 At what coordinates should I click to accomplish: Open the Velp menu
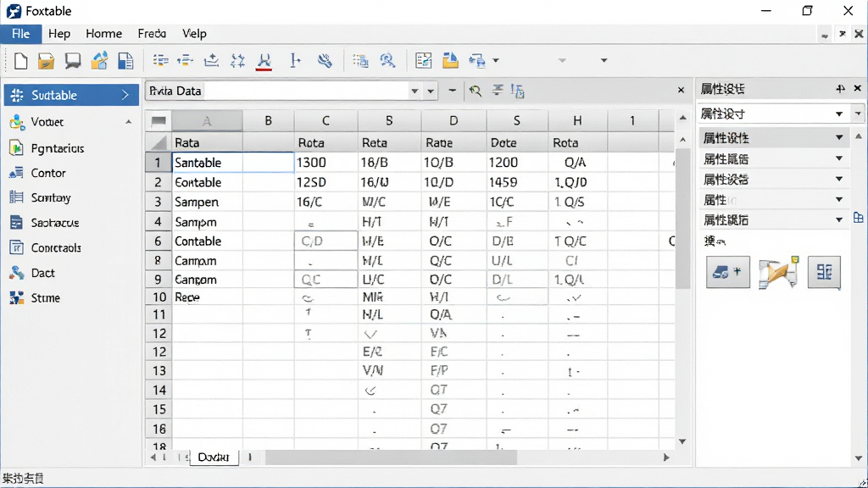tap(194, 34)
